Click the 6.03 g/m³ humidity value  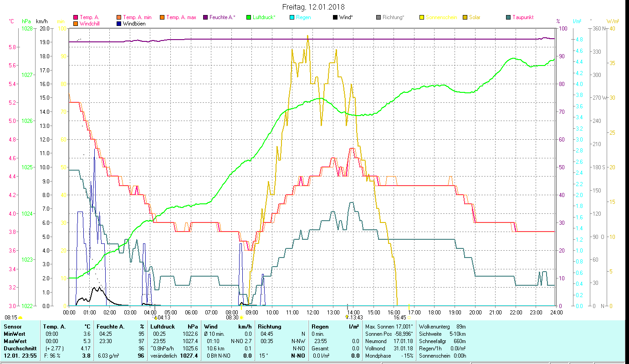click(108, 356)
